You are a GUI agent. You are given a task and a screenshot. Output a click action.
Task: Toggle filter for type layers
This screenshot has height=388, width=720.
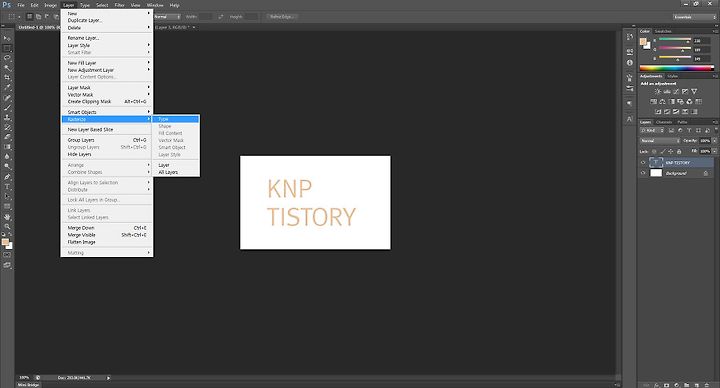coord(689,131)
